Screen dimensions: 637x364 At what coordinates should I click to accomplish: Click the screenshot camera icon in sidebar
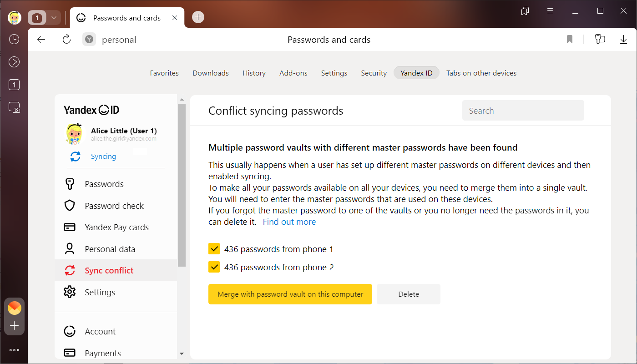pos(14,108)
